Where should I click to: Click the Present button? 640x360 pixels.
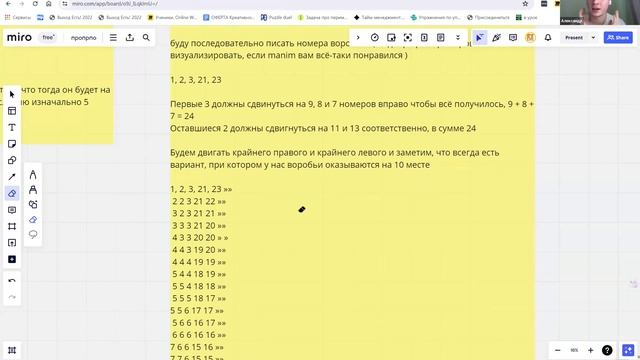coord(573,38)
